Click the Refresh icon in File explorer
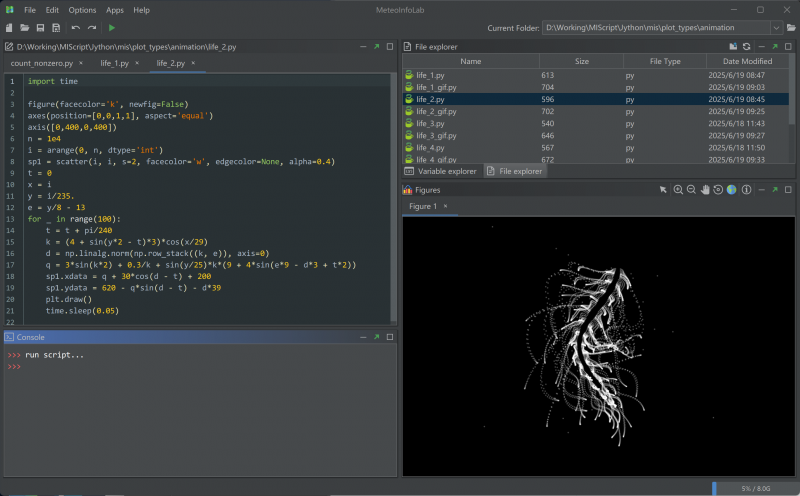The image size is (800, 496). tap(746, 46)
